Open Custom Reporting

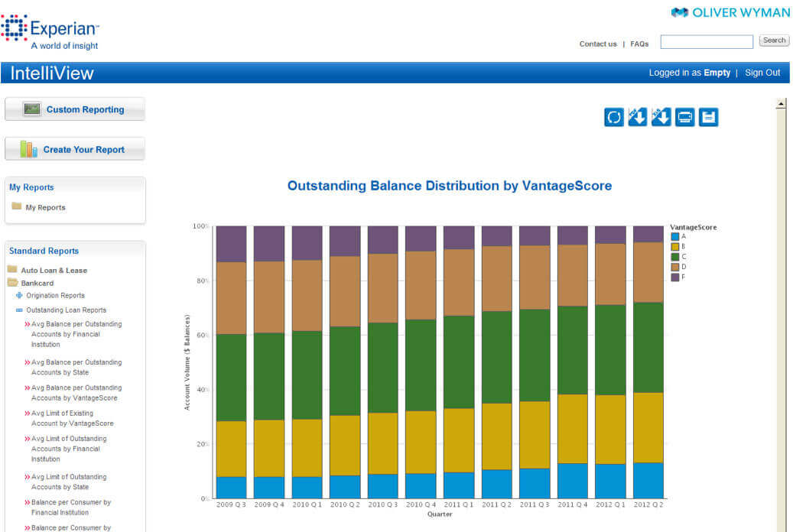pos(75,109)
